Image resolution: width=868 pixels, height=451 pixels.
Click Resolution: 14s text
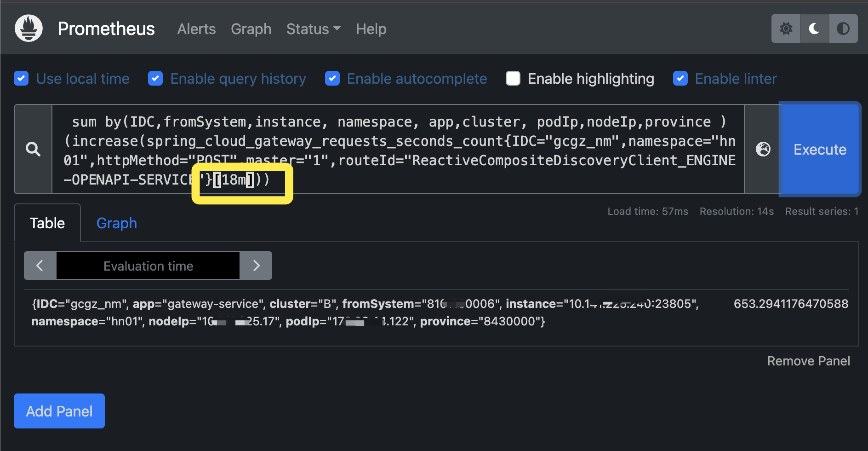coord(737,212)
